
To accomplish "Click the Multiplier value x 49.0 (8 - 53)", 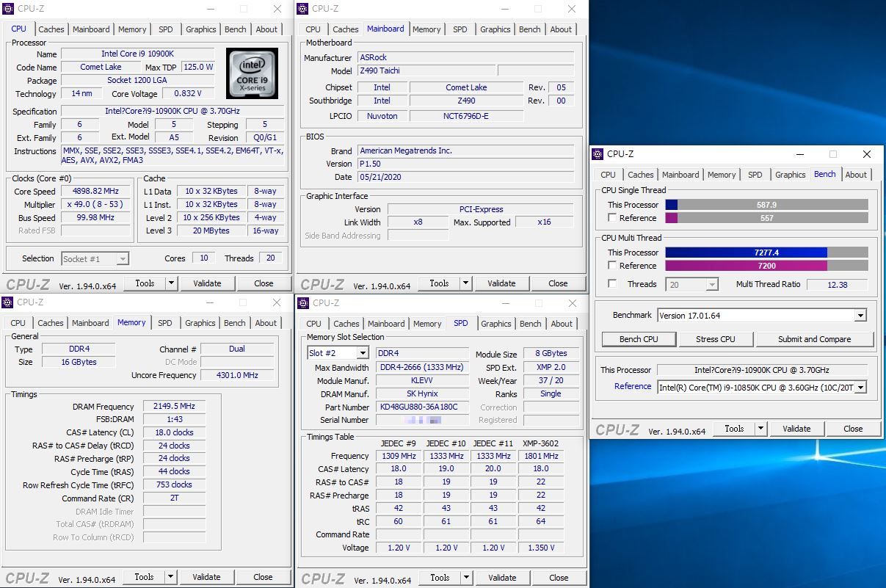I will [x=96, y=205].
